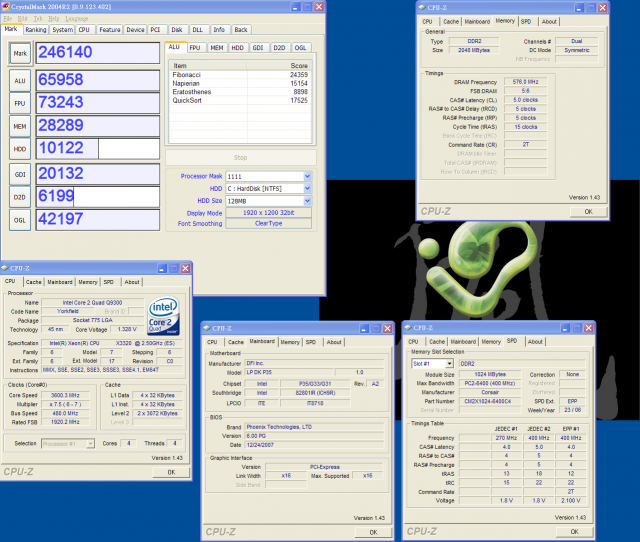
Task: Select the HDD results sub-tab
Action: 238,48
